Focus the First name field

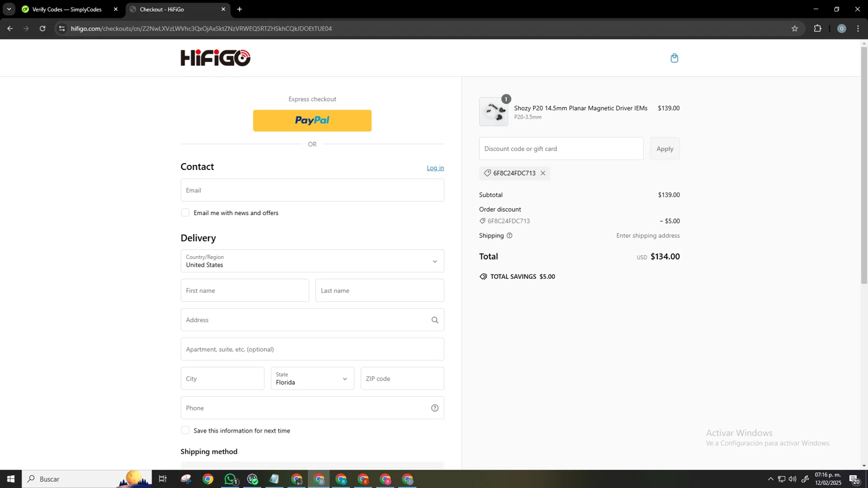coord(245,290)
